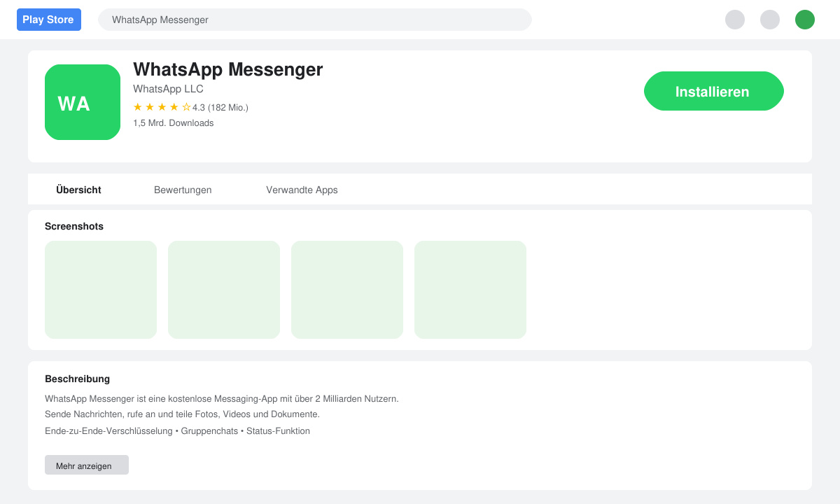Open the green profile avatar
The height and width of the screenshot is (504, 840).
point(805,20)
